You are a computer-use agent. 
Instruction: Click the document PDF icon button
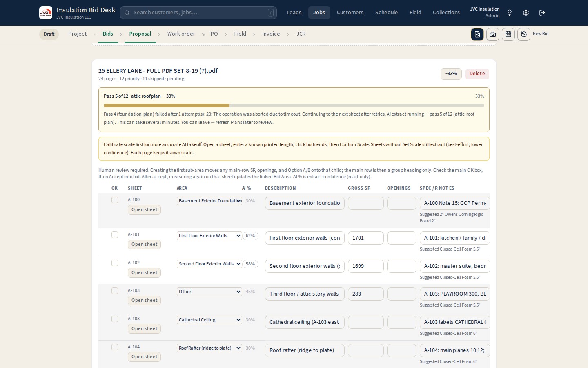click(477, 34)
